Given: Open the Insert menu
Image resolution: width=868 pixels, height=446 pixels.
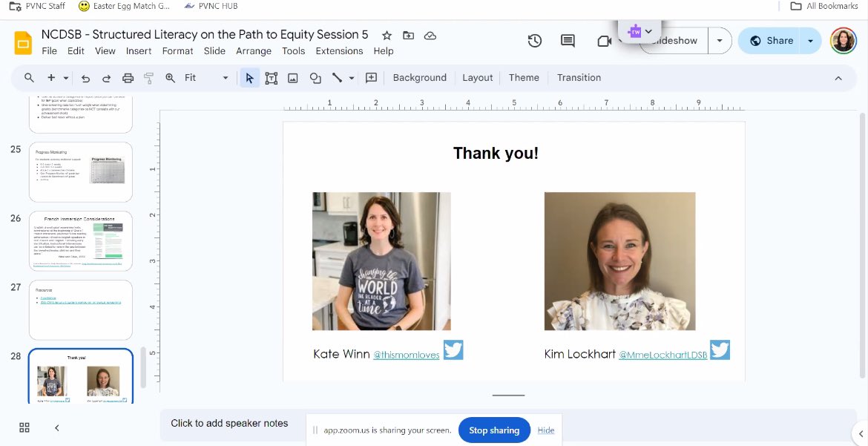Looking at the screenshot, I should (x=139, y=51).
